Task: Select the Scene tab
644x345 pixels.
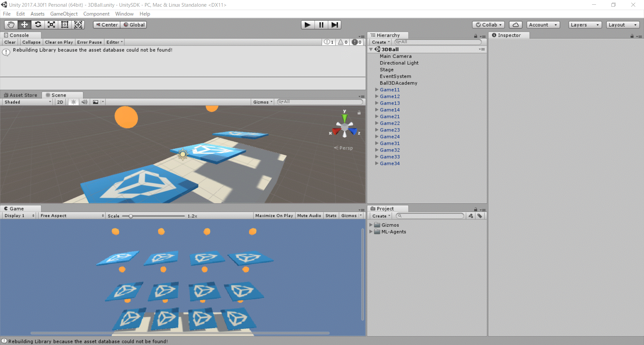Action: [62, 95]
